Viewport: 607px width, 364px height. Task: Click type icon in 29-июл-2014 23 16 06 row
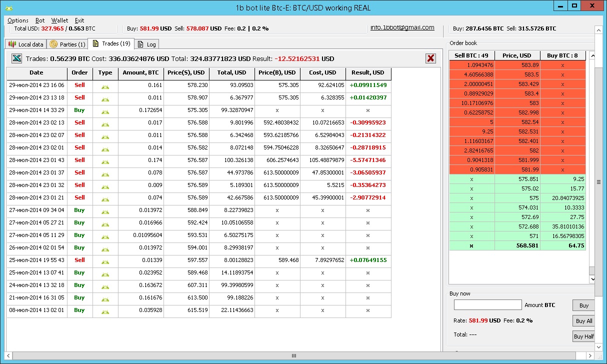[105, 86]
